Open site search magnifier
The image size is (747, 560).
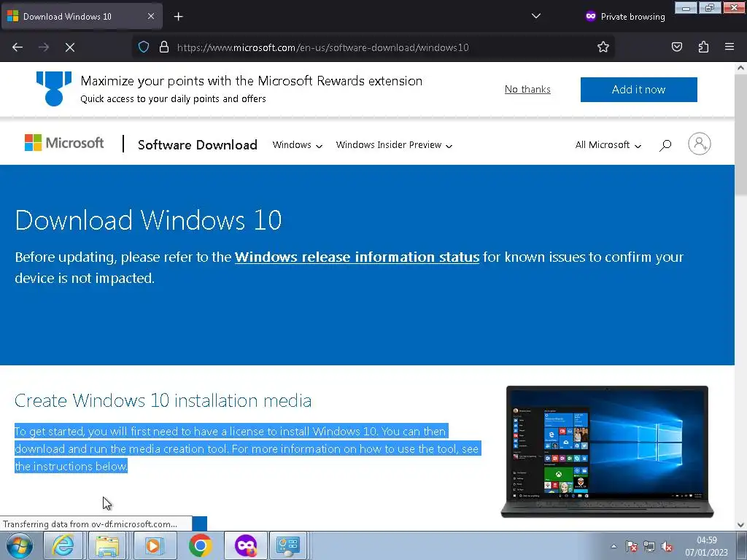point(665,145)
